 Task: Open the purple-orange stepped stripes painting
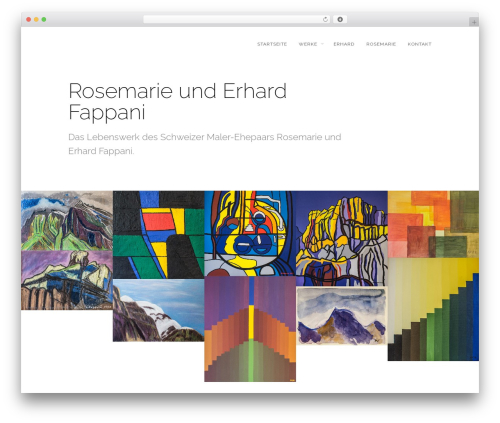click(x=250, y=329)
